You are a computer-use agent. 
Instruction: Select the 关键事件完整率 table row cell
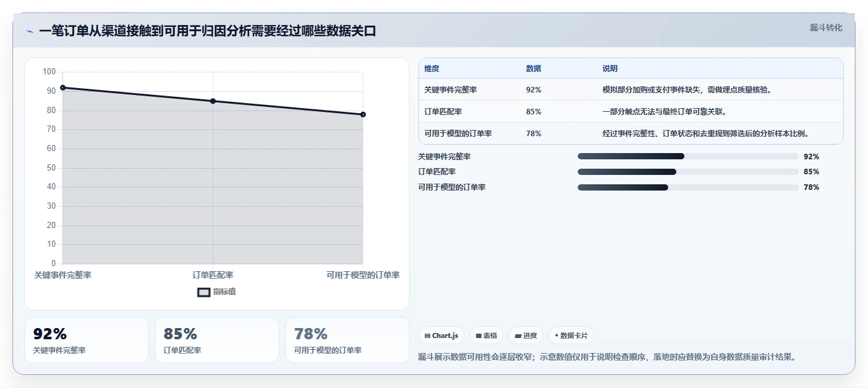[x=450, y=90]
